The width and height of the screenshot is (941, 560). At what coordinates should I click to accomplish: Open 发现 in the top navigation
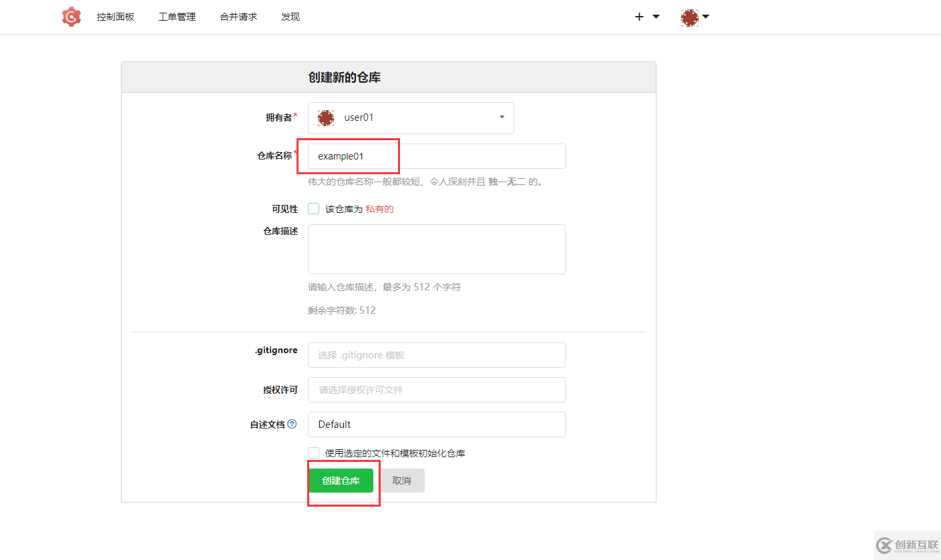pyautogui.click(x=291, y=17)
